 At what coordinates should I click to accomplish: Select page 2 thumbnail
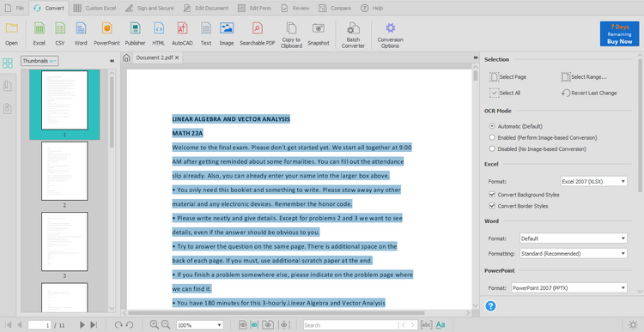(64, 171)
